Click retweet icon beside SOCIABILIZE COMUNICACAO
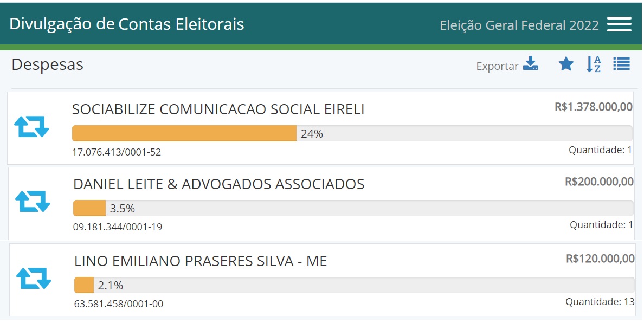The width and height of the screenshot is (644, 323). tap(31, 126)
